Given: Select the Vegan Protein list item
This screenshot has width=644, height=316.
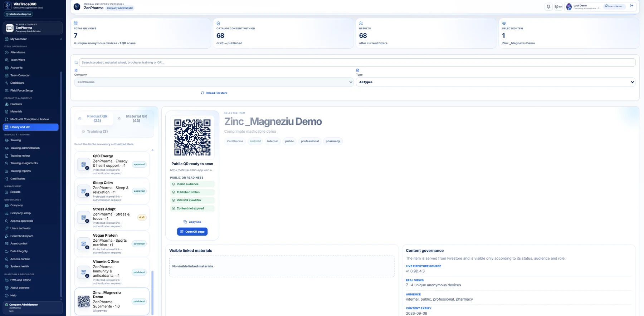Looking at the screenshot, I should point(112,244).
